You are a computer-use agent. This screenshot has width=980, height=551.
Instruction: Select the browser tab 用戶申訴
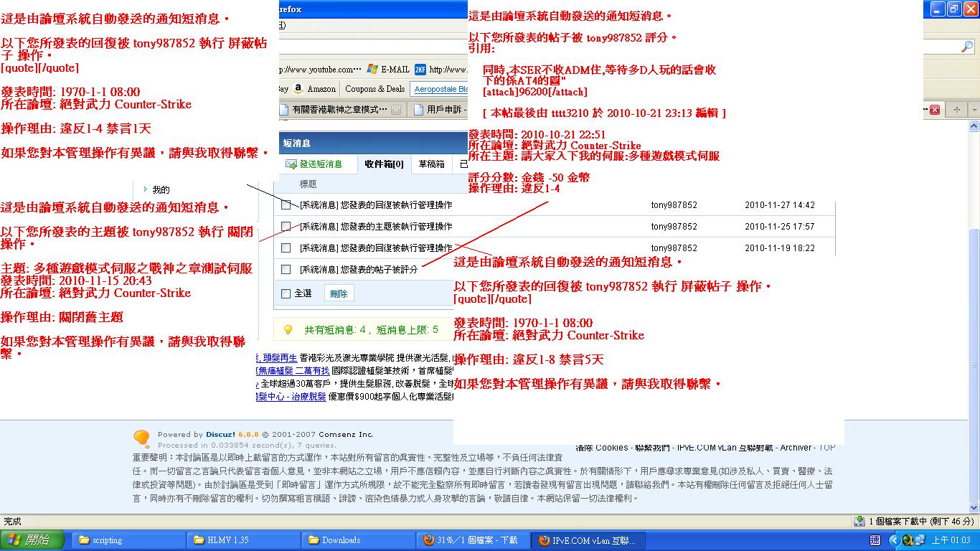[438, 110]
